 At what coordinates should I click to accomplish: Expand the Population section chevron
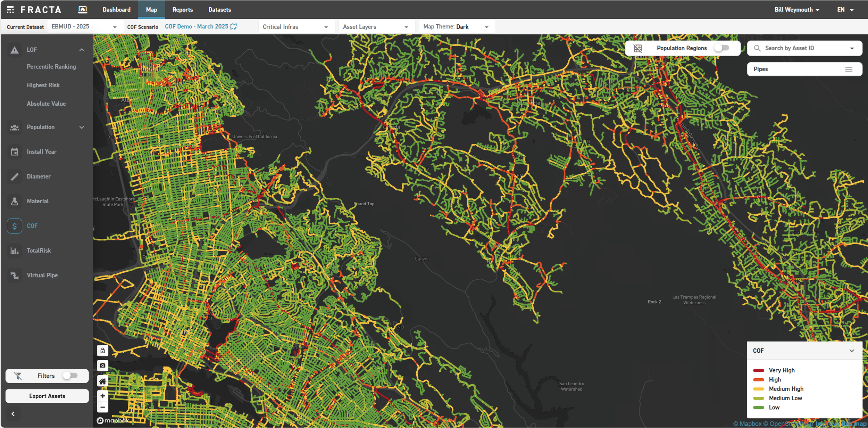(82, 127)
